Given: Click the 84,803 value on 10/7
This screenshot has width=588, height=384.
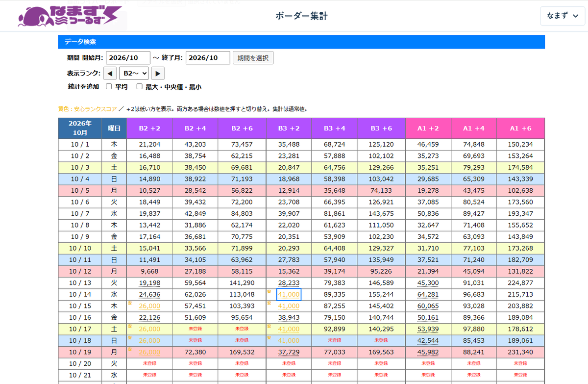Looking at the screenshot, I should click(x=243, y=214).
